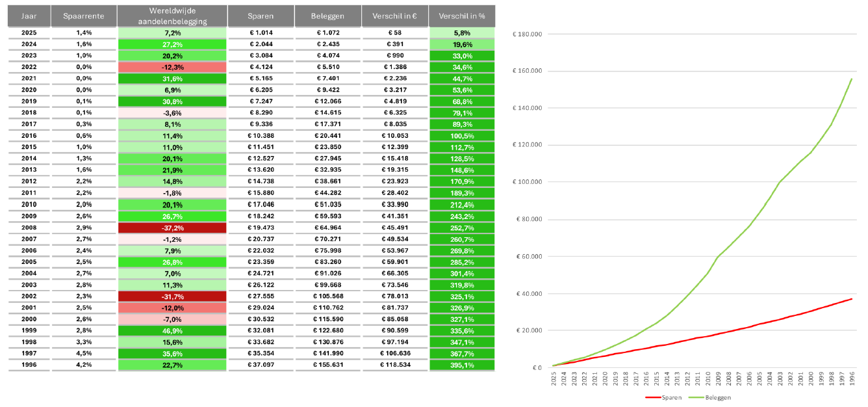868x407 pixels.
Task: Click the Beleggen entry in chart legend
Action: point(712,397)
